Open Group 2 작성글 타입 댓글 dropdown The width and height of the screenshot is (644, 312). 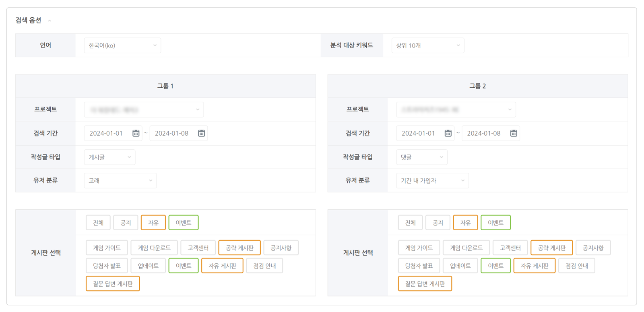421,157
